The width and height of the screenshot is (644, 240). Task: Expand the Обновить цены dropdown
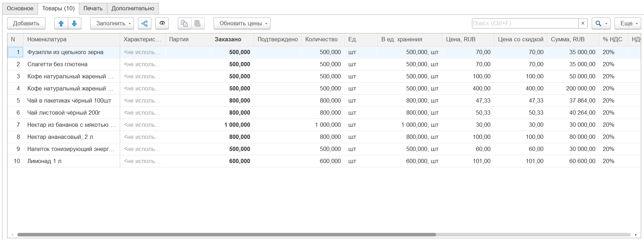(x=242, y=24)
